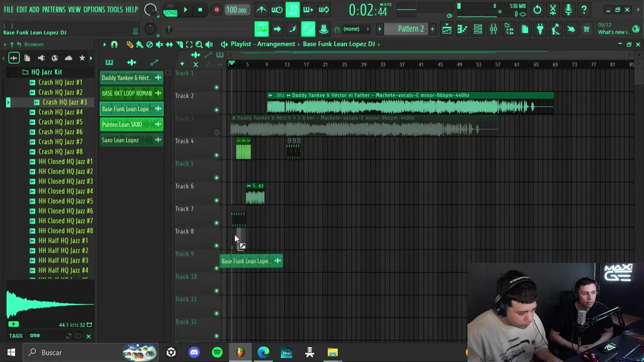Select Base Funk Lean Lope clip in picker
The width and height of the screenshot is (644, 362).
131,109
